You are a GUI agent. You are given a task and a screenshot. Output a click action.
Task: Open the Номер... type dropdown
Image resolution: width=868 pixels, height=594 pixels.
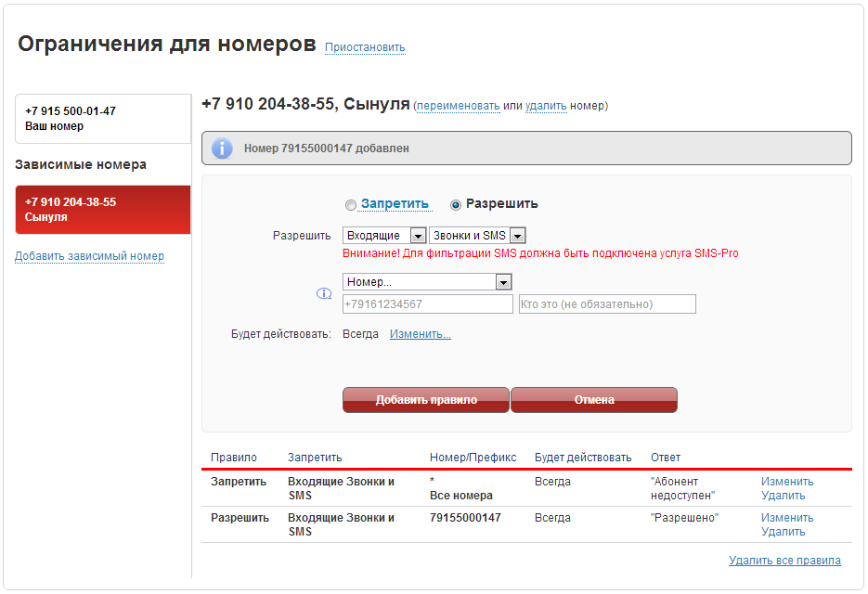(427, 282)
